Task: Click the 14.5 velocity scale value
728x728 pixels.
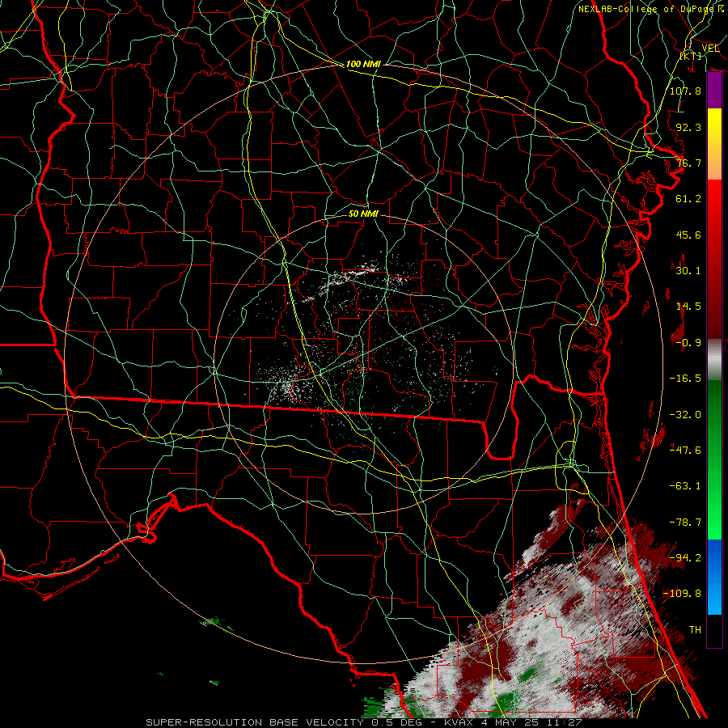Action: tap(688, 307)
